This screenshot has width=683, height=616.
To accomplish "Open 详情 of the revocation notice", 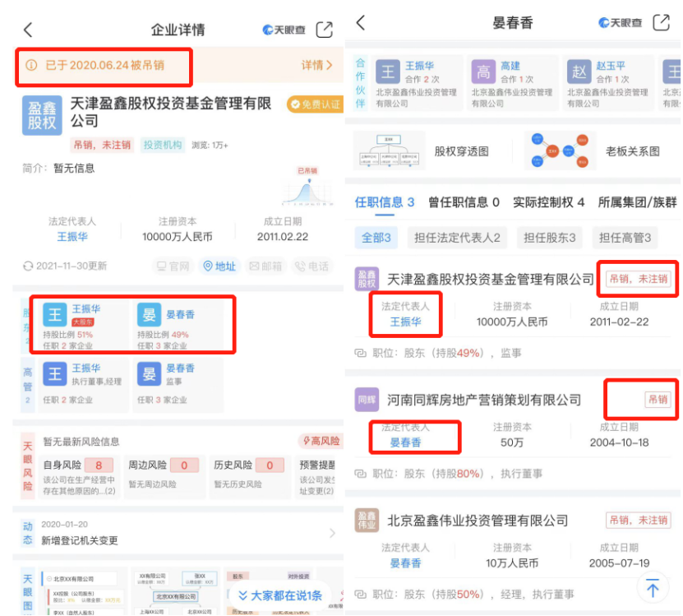I will pos(316,66).
